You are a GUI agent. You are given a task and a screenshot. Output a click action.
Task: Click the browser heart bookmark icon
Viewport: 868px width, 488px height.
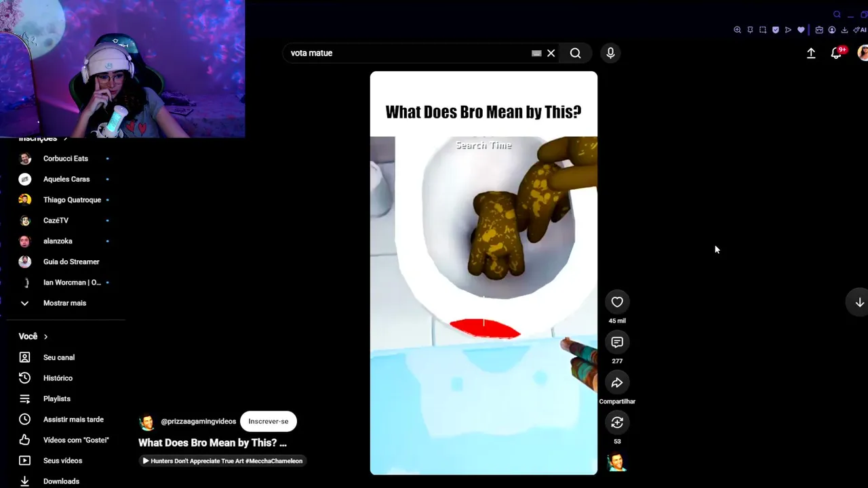point(801,30)
